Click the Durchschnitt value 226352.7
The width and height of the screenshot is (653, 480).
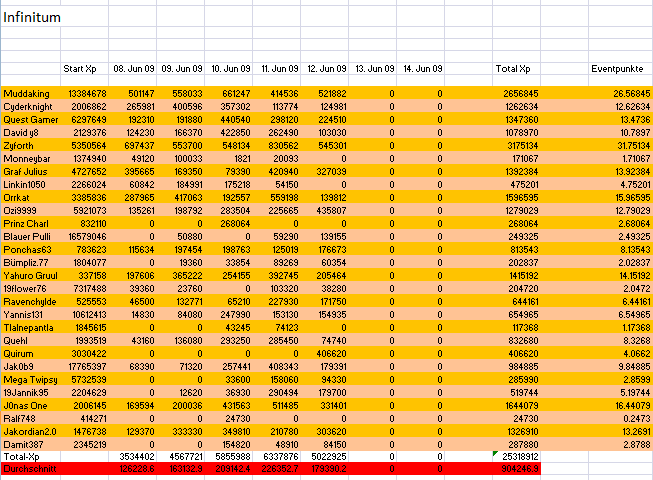pos(280,469)
